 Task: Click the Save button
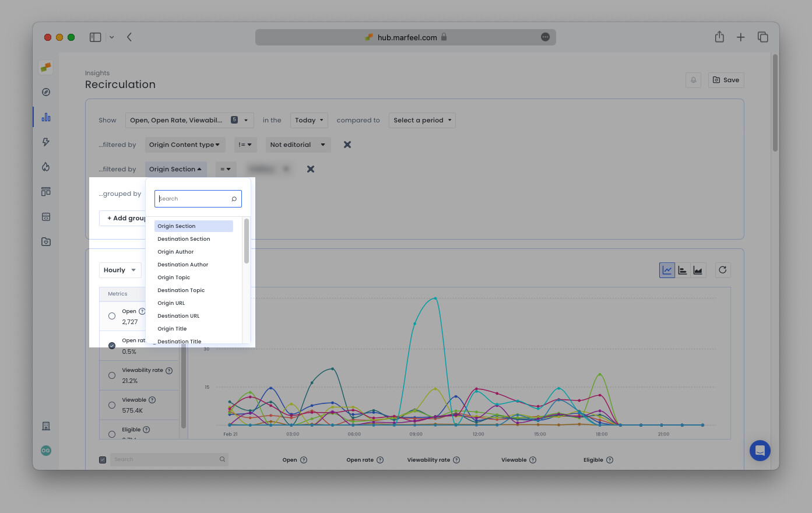pyautogui.click(x=726, y=80)
